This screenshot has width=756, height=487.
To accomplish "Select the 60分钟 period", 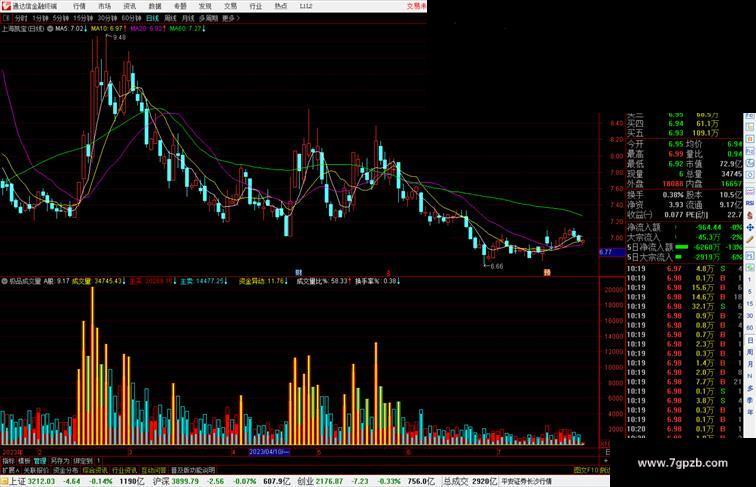I will point(131,18).
